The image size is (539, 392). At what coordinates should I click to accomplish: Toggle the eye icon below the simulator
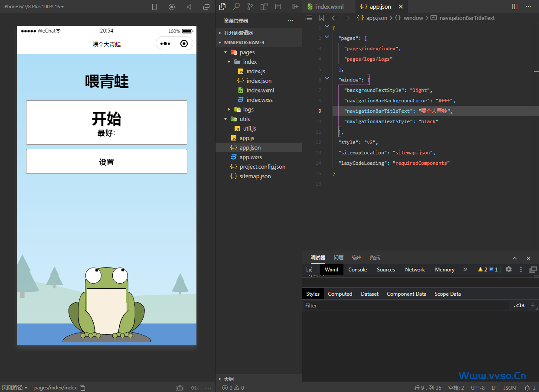click(x=194, y=388)
